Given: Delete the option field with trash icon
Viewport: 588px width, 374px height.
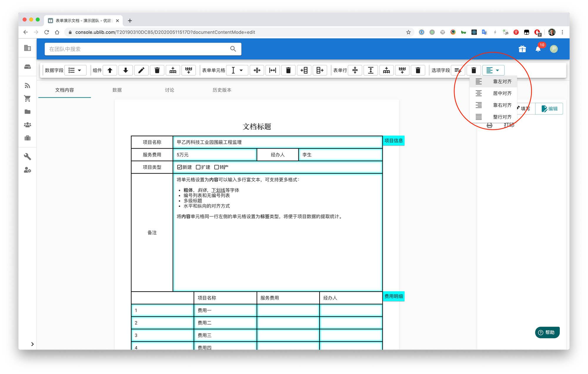Looking at the screenshot, I should (474, 70).
